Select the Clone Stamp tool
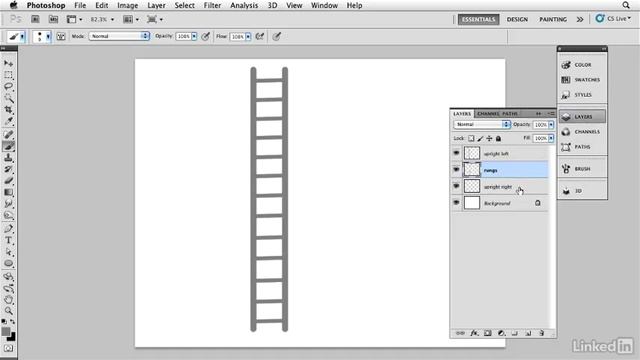The width and height of the screenshot is (640, 360). coord(8,158)
